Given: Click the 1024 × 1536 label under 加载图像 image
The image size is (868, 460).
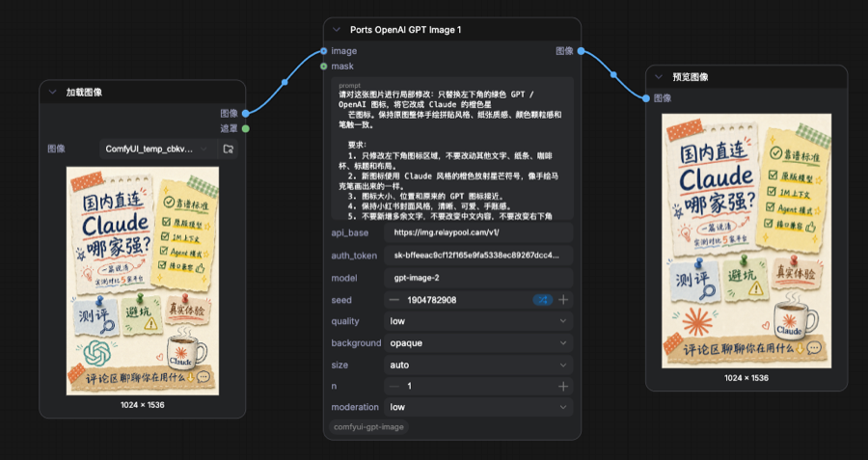Looking at the screenshot, I should point(143,405).
